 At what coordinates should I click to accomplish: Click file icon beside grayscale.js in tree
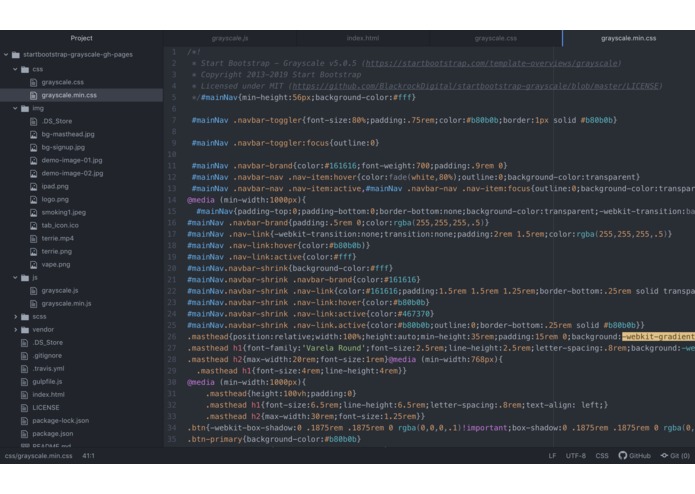pos(33,291)
